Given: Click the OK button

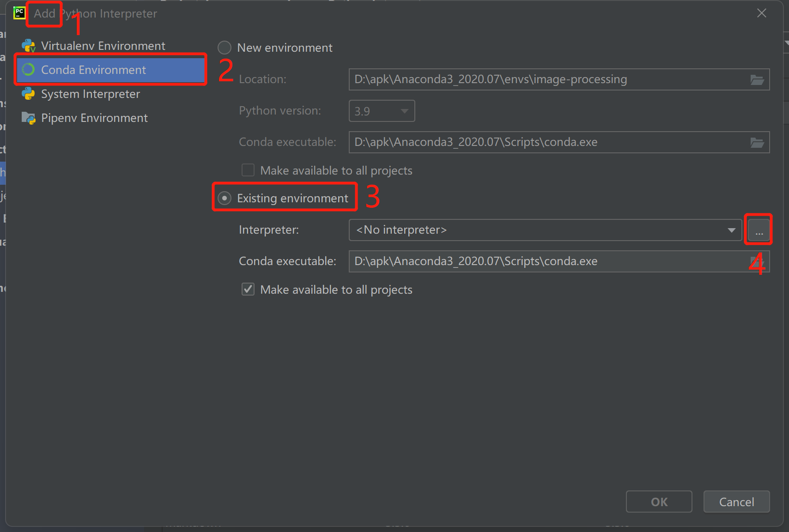Looking at the screenshot, I should point(659,502).
